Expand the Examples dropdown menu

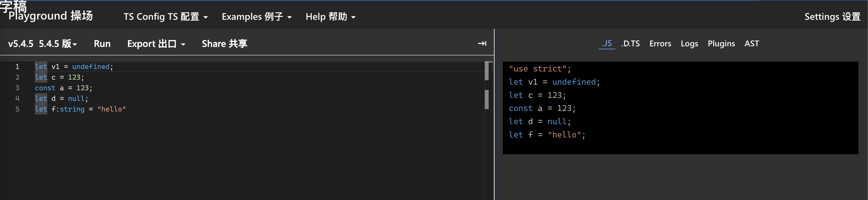[256, 17]
